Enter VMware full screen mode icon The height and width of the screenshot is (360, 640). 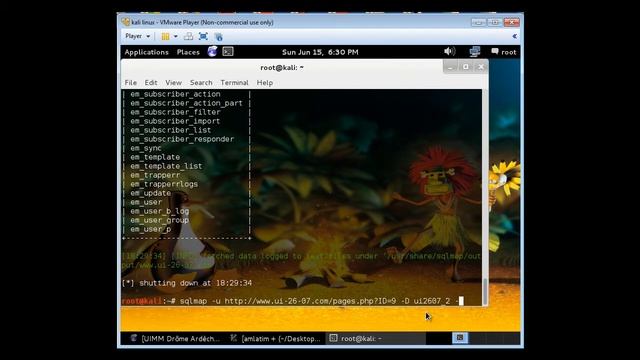coord(203,36)
